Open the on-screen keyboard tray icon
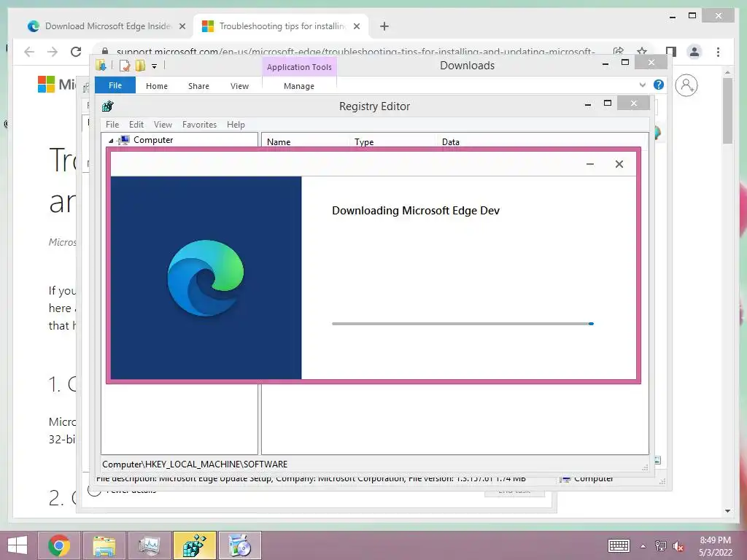The image size is (747, 560). point(619,545)
